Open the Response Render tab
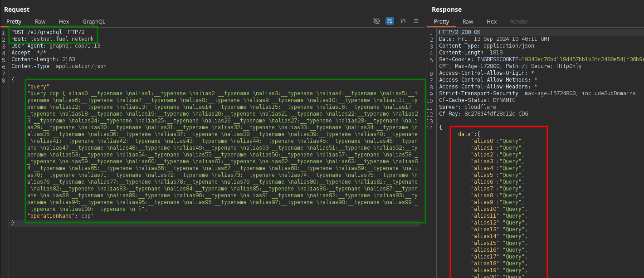Screen dimensions: 644x278 [x=519, y=21]
